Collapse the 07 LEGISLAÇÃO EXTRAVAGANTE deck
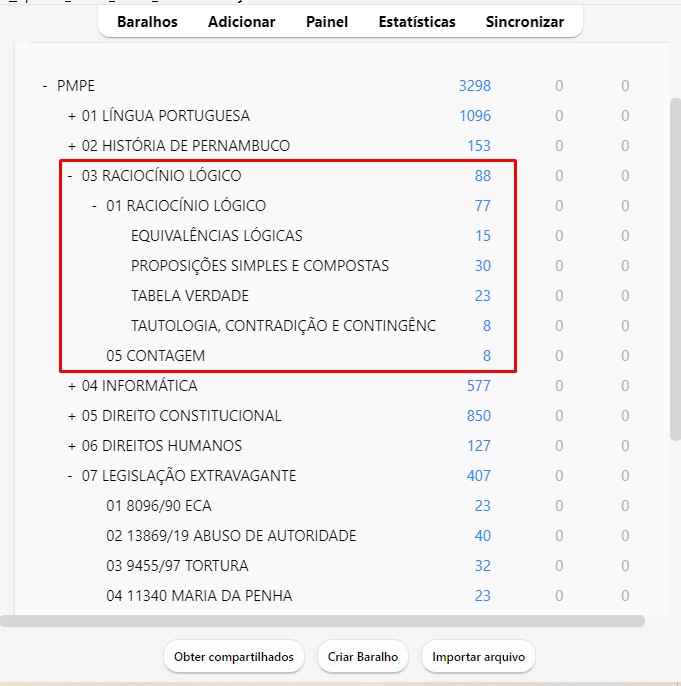 70,476
